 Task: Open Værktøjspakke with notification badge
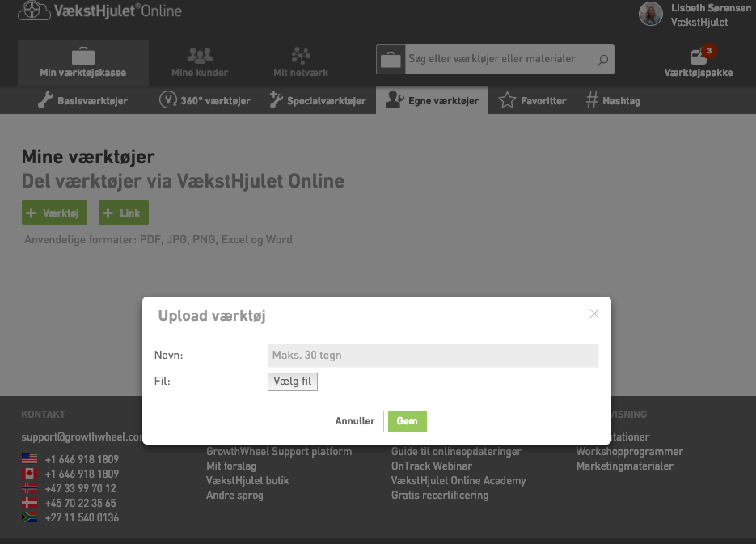[698, 61]
